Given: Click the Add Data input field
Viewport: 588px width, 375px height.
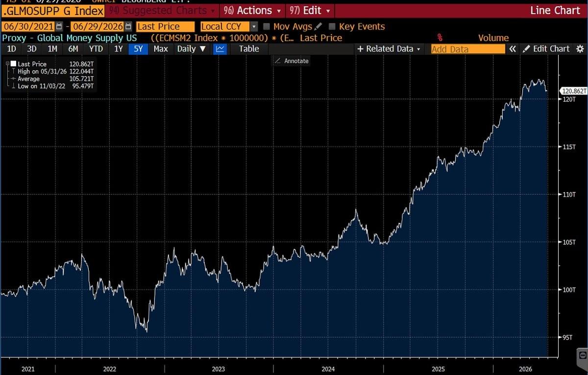Looking at the screenshot, I should click(468, 49).
